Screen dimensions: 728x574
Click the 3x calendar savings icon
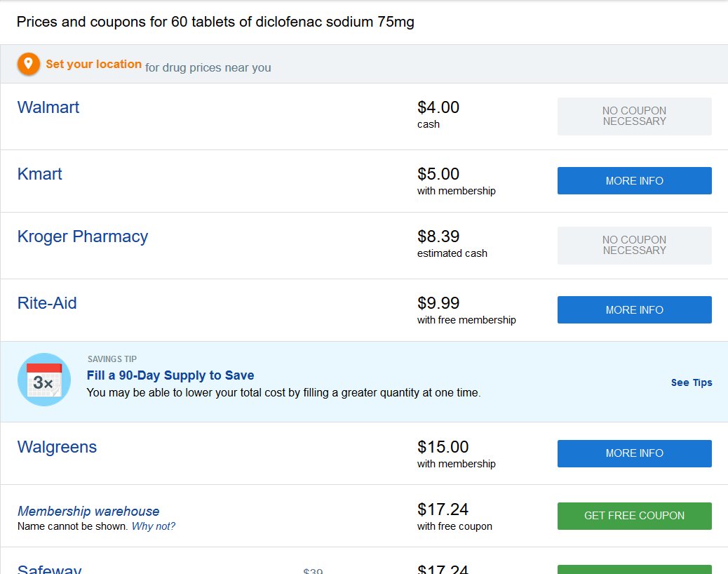pos(43,380)
